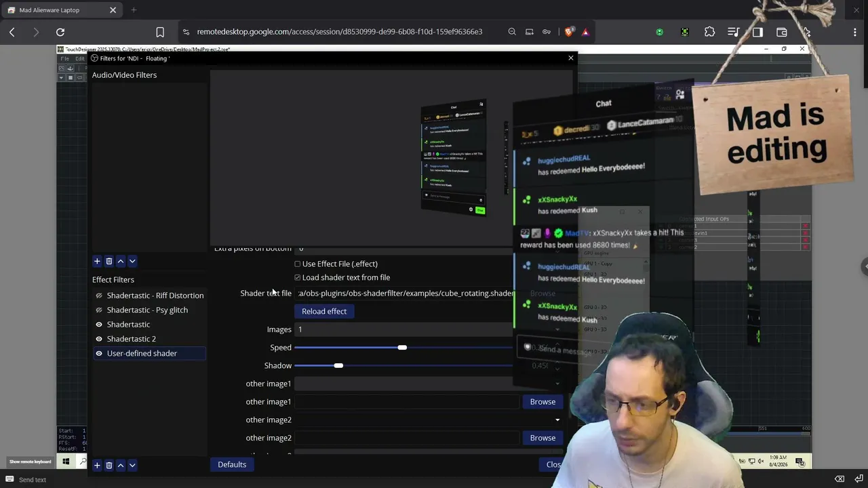Browse for the other image2 file
Screen dimensions: 868x488
[x=542, y=438]
